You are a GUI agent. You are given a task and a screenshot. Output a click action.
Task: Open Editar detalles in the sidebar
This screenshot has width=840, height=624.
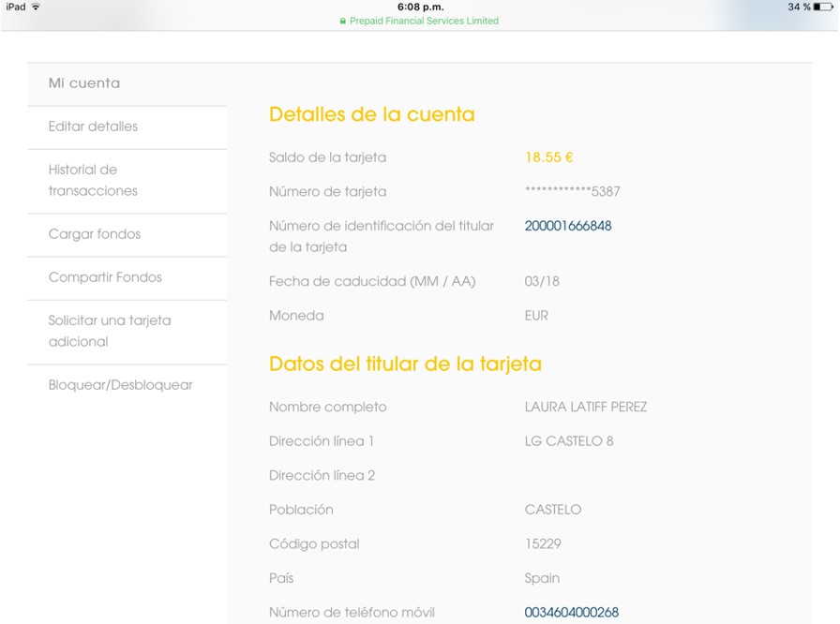pos(93,126)
